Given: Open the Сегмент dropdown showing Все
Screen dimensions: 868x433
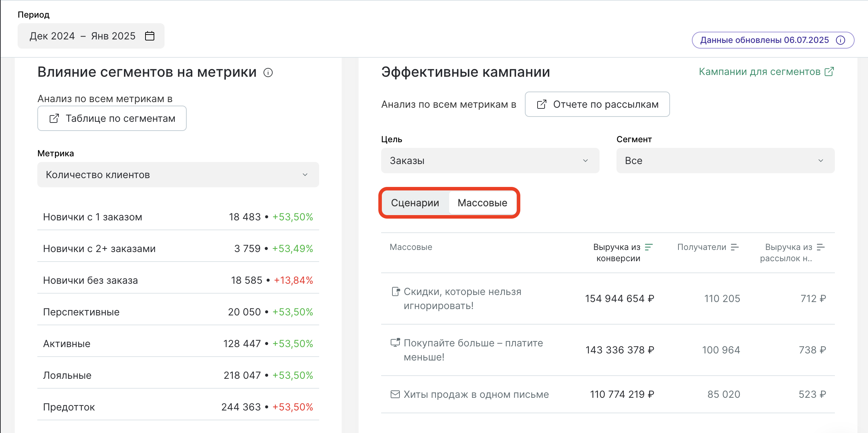Looking at the screenshot, I should 725,161.
